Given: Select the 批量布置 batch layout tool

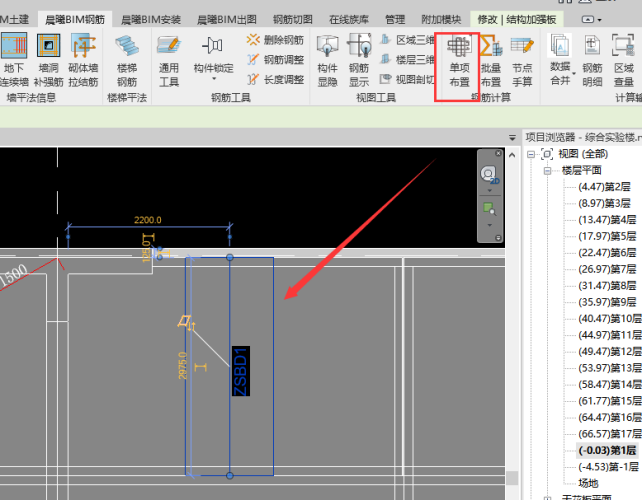Looking at the screenshot, I should [490, 61].
